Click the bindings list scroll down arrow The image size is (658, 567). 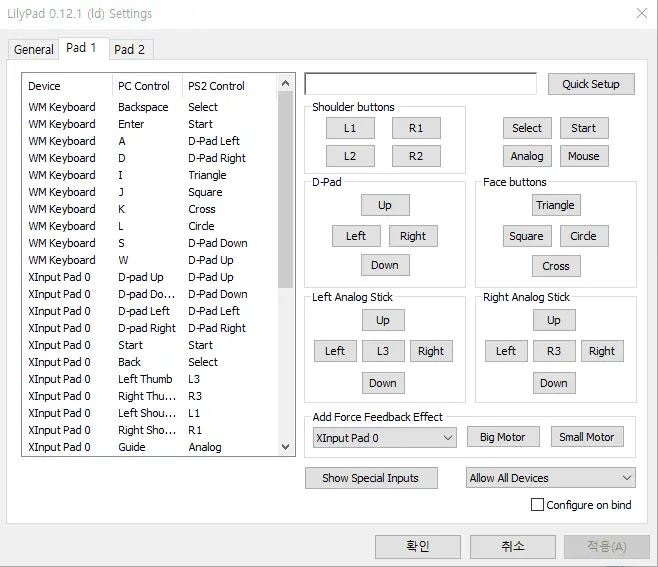click(286, 447)
